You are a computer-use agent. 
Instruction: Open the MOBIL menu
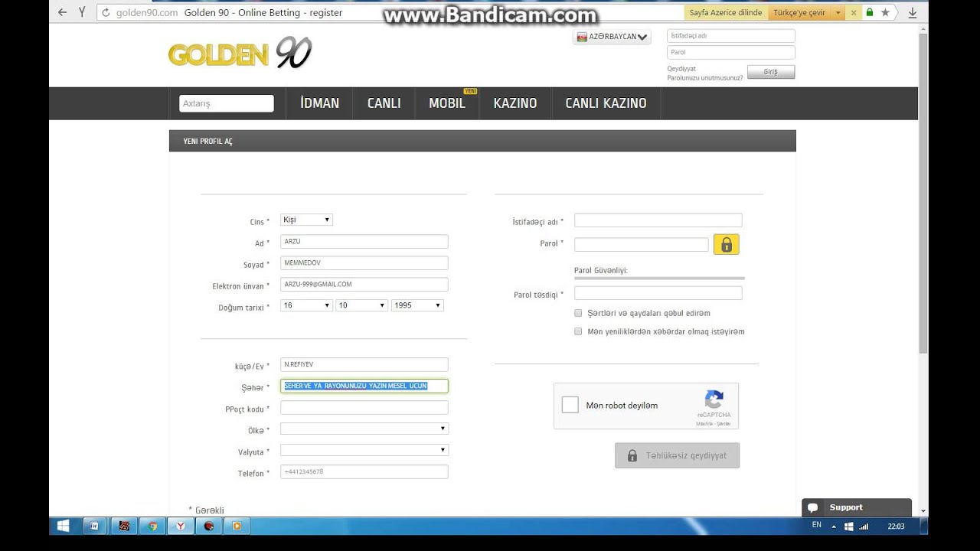coord(447,103)
